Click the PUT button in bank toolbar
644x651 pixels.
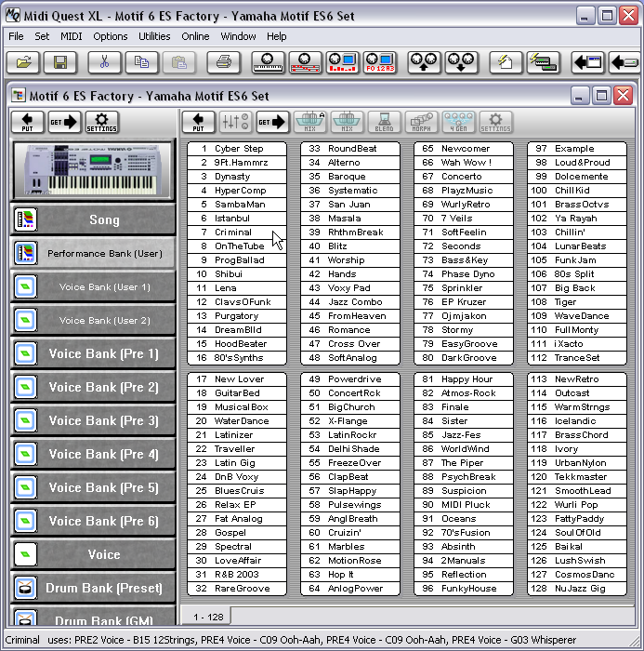pyautogui.click(x=198, y=122)
